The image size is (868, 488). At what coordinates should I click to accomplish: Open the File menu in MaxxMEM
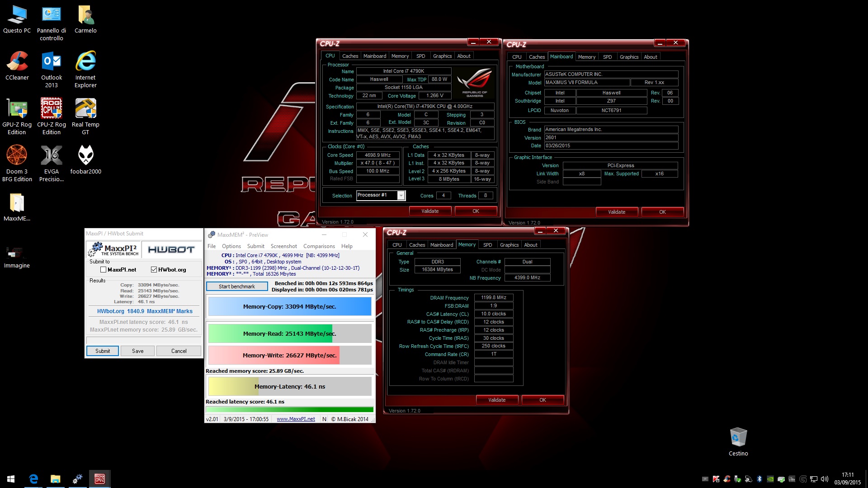(x=212, y=246)
